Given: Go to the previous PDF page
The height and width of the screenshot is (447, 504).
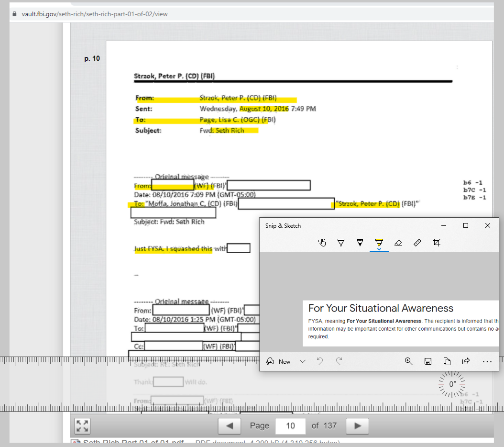Looking at the screenshot, I should tap(230, 426).
